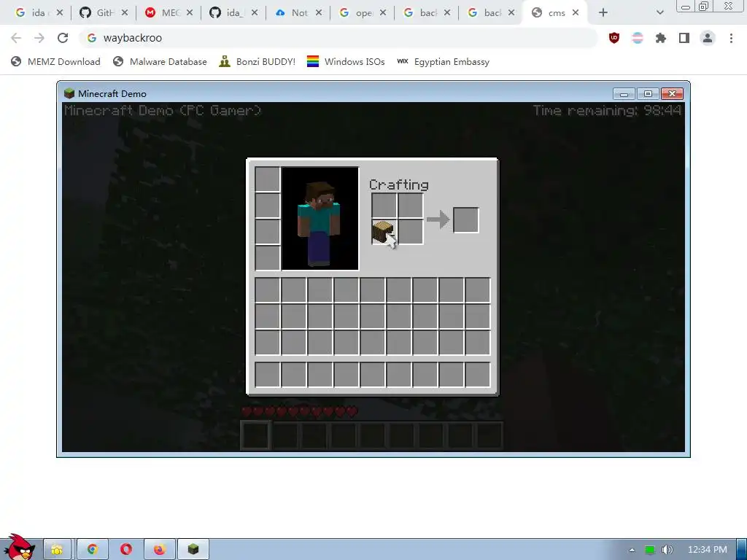
Task: Open Chrome from the taskbar
Action: pos(93,550)
